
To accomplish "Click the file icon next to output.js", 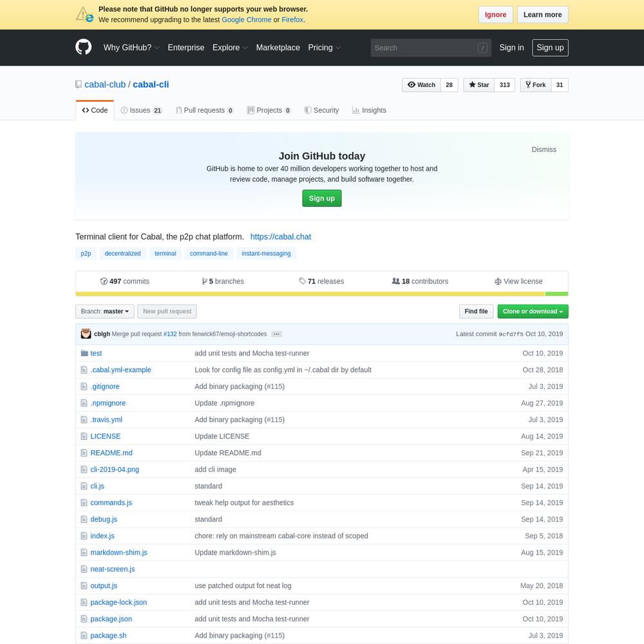I will [84, 585].
